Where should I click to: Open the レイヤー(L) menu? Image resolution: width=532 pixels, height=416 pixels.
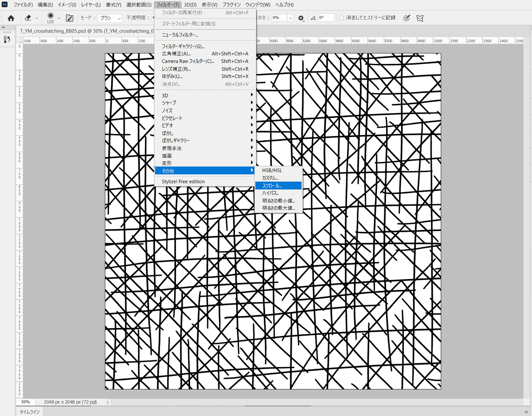(x=92, y=4)
